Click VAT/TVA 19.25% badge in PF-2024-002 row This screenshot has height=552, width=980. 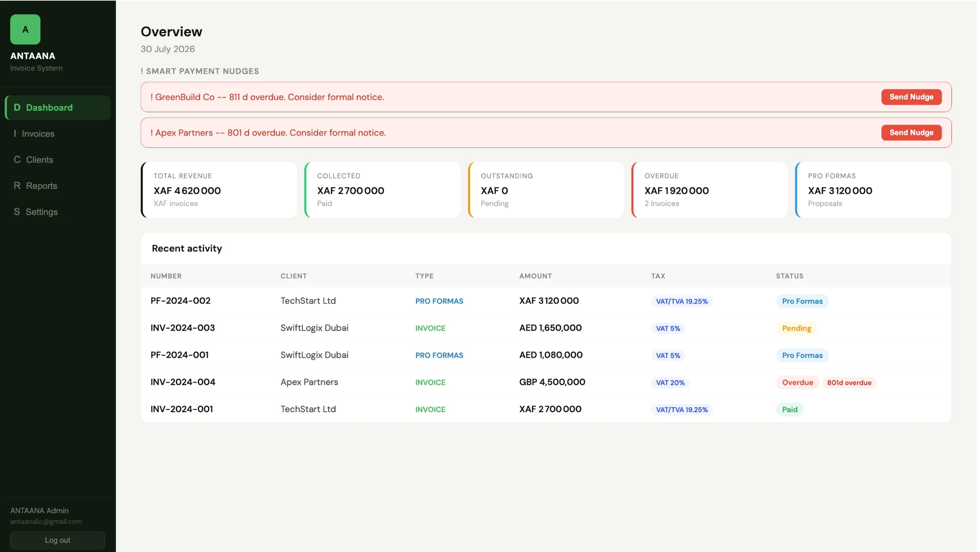682,302
